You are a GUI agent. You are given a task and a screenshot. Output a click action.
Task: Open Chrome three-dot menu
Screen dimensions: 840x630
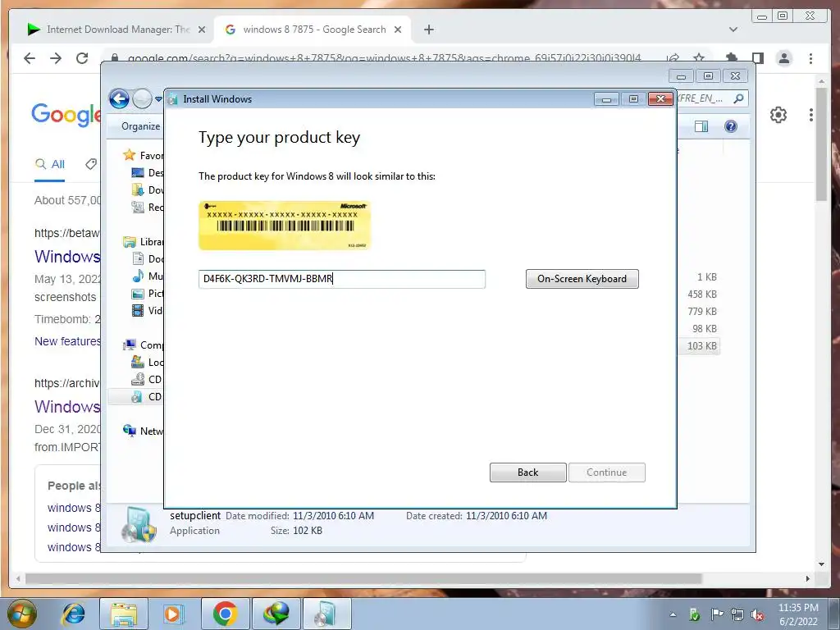coord(810,58)
